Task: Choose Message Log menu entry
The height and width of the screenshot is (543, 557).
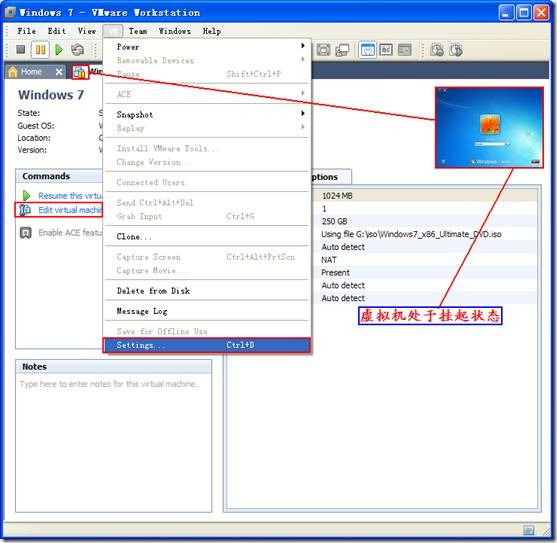Action: pyautogui.click(x=207, y=311)
